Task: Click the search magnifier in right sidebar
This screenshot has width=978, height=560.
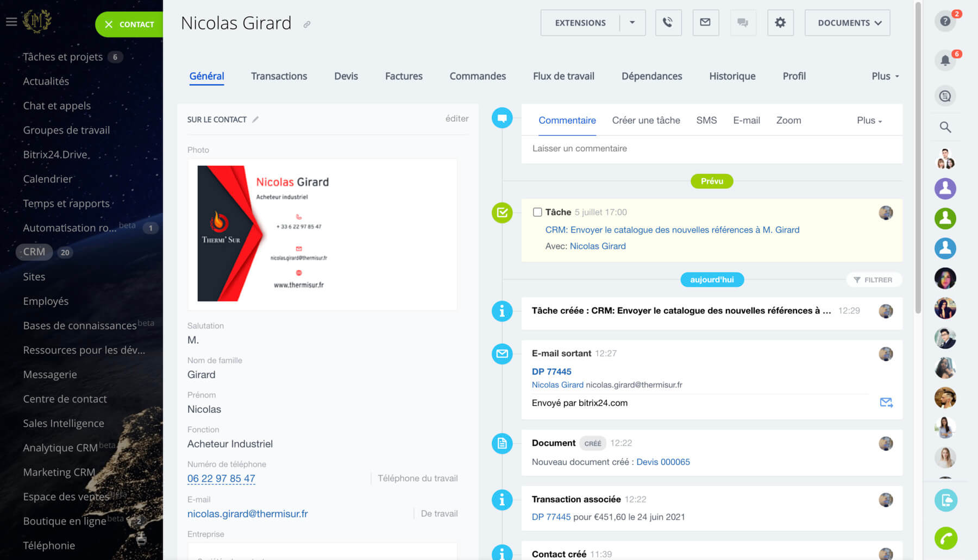Action: coord(945,127)
